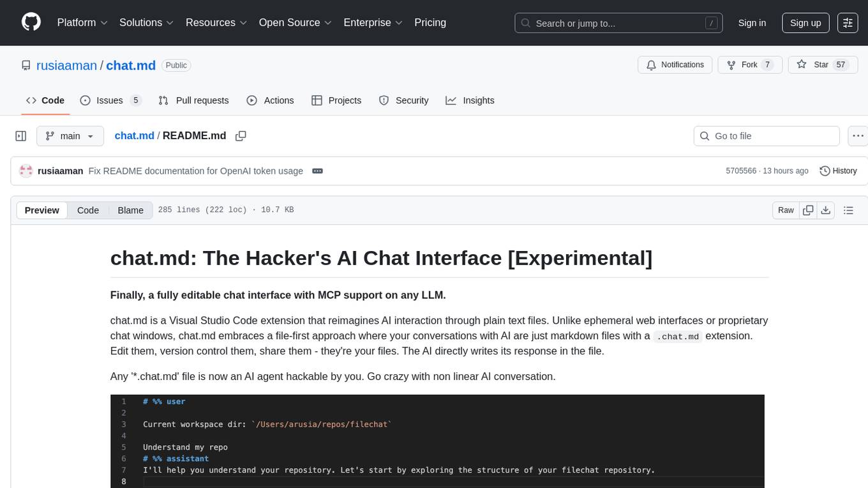The image size is (868, 488).
Task: Click the Issues count badge 5
Action: click(135, 100)
